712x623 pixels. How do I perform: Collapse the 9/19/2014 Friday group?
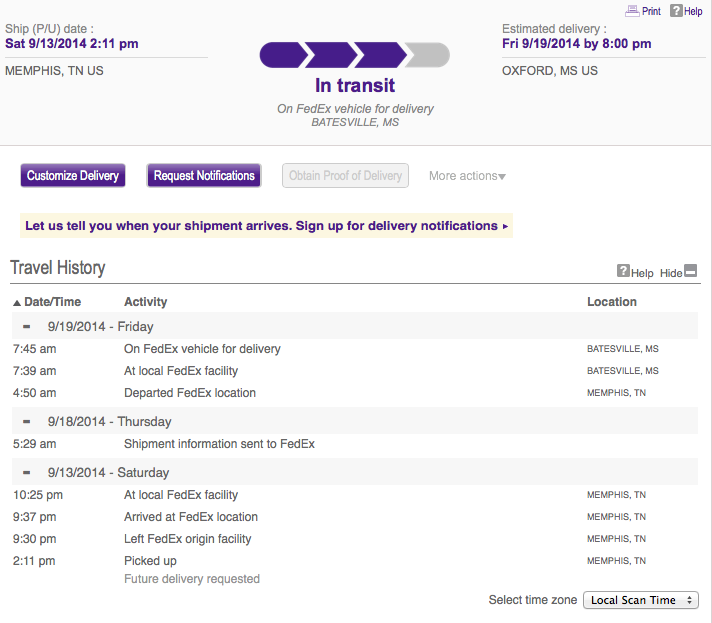coord(27,326)
